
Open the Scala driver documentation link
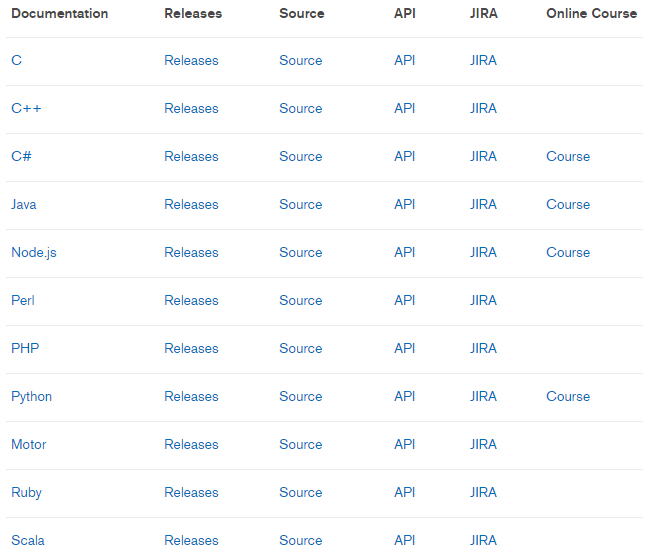click(28, 541)
